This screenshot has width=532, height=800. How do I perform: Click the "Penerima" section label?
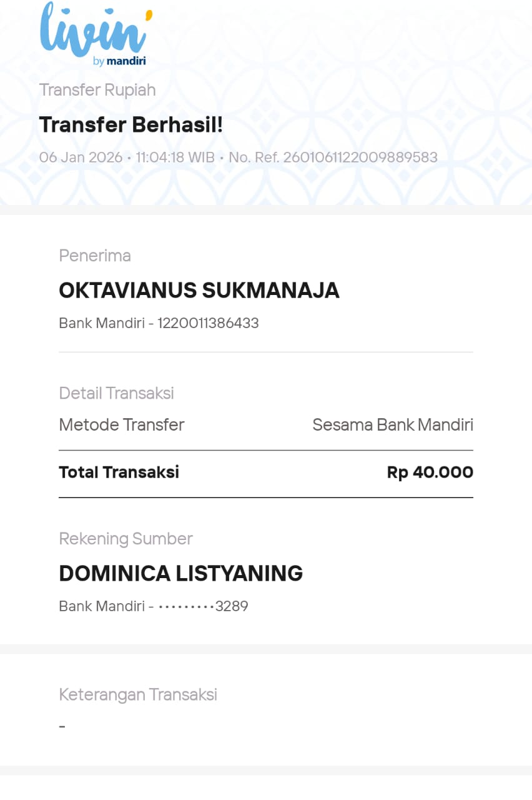click(x=95, y=256)
